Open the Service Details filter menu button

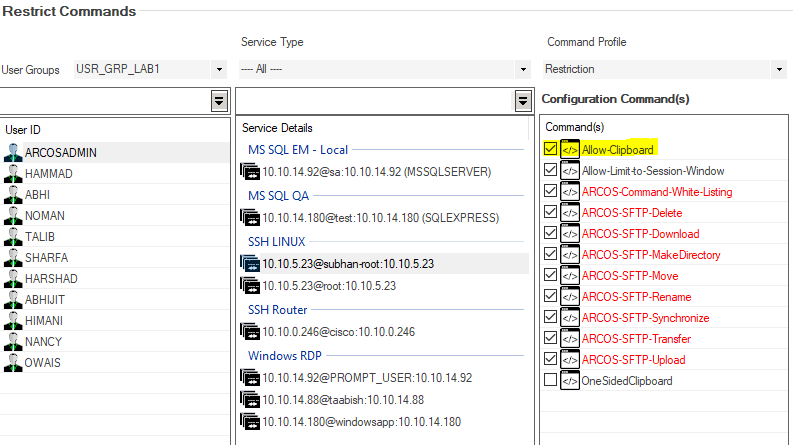pyautogui.click(x=523, y=102)
